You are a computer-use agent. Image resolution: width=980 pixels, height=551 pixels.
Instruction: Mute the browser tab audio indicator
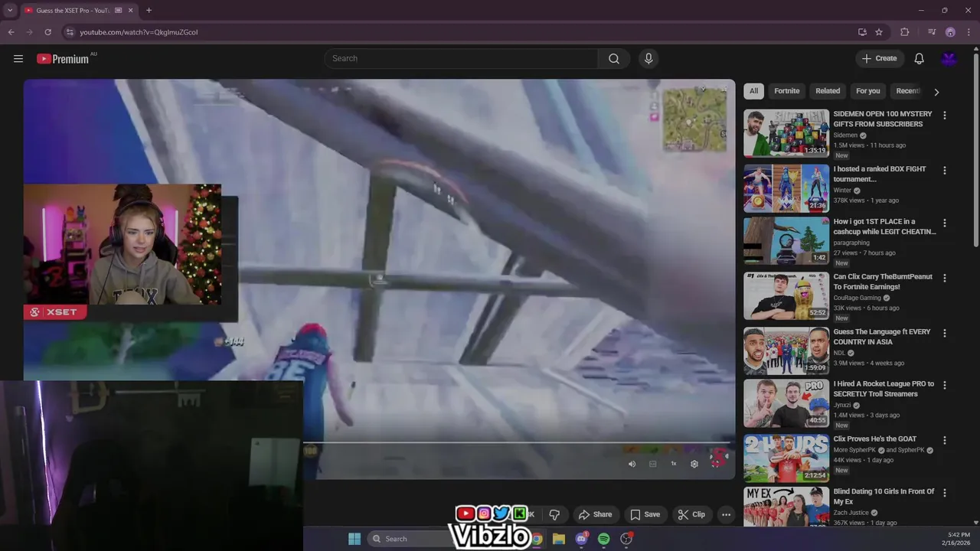118,11
